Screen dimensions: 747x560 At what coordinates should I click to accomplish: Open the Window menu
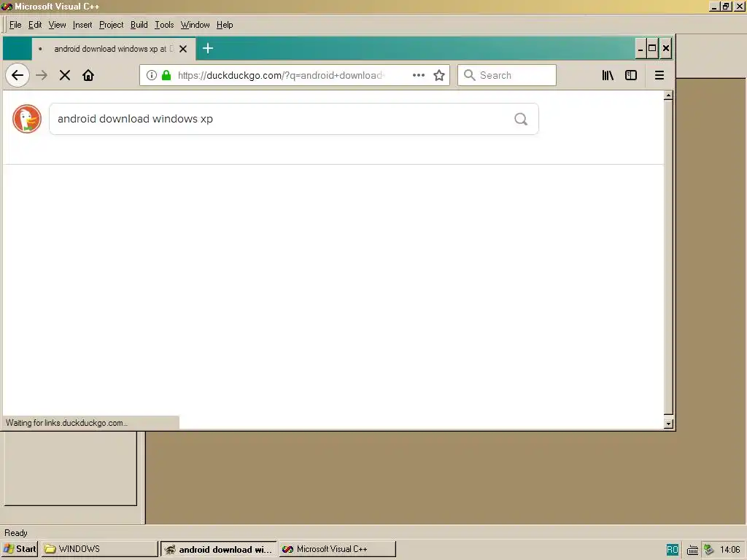(x=195, y=25)
